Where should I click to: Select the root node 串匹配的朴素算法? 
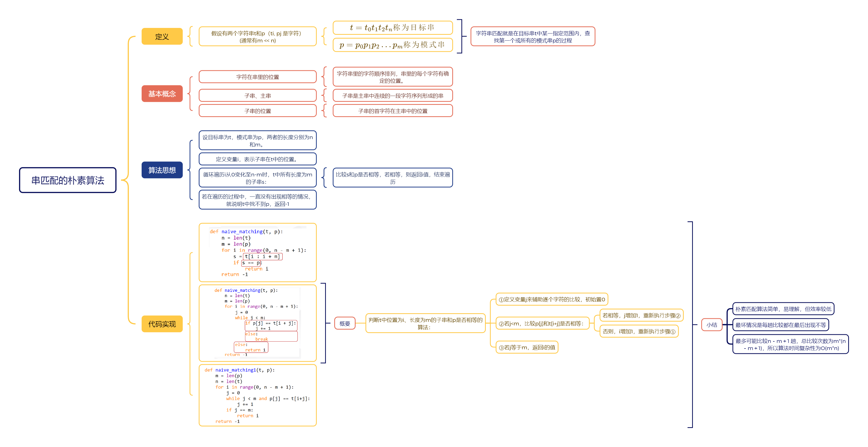click(68, 180)
